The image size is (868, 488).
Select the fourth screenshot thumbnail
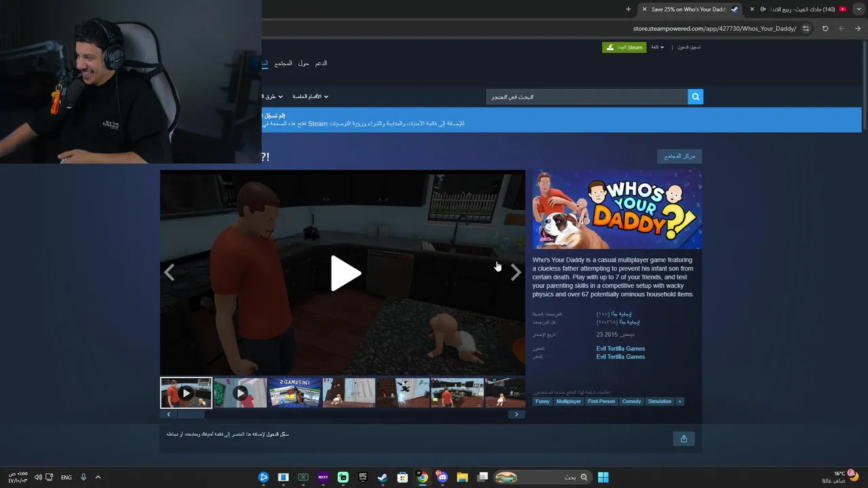tap(349, 393)
